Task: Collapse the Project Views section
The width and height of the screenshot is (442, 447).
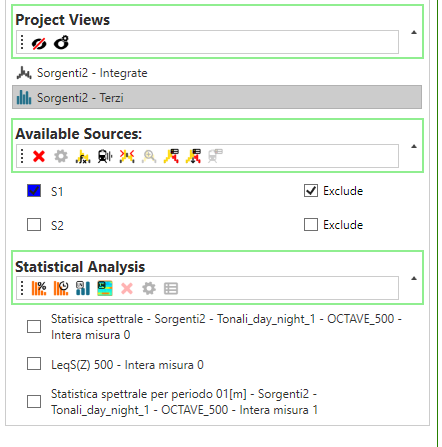Action: pyautogui.click(x=414, y=32)
